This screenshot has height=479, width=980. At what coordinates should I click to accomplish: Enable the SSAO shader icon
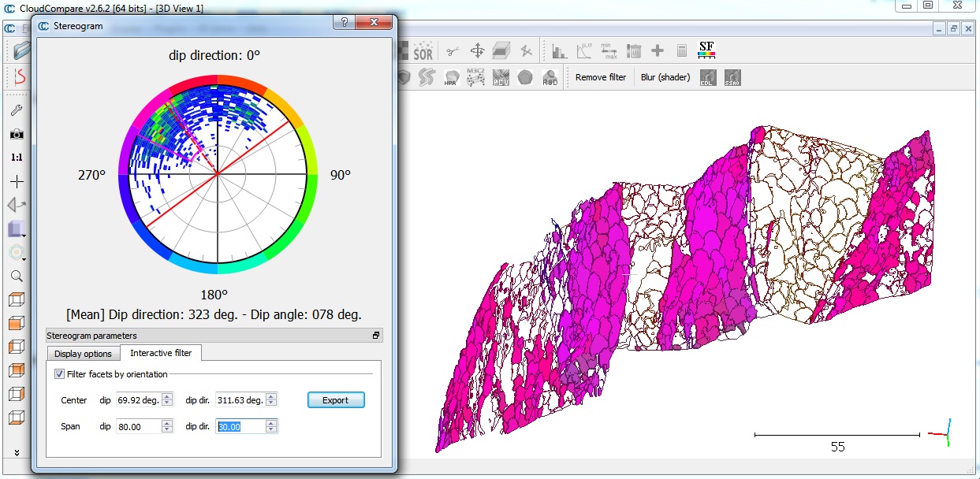pyautogui.click(x=732, y=77)
